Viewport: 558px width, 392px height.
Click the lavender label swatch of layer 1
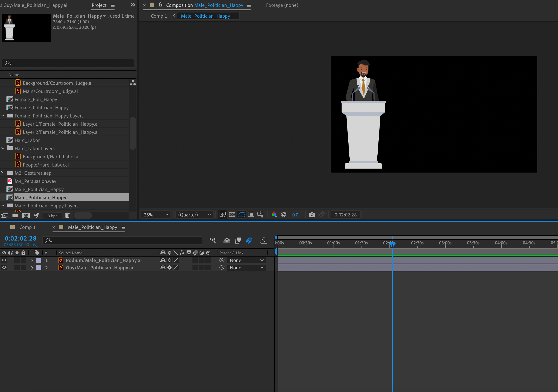[x=39, y=260]
